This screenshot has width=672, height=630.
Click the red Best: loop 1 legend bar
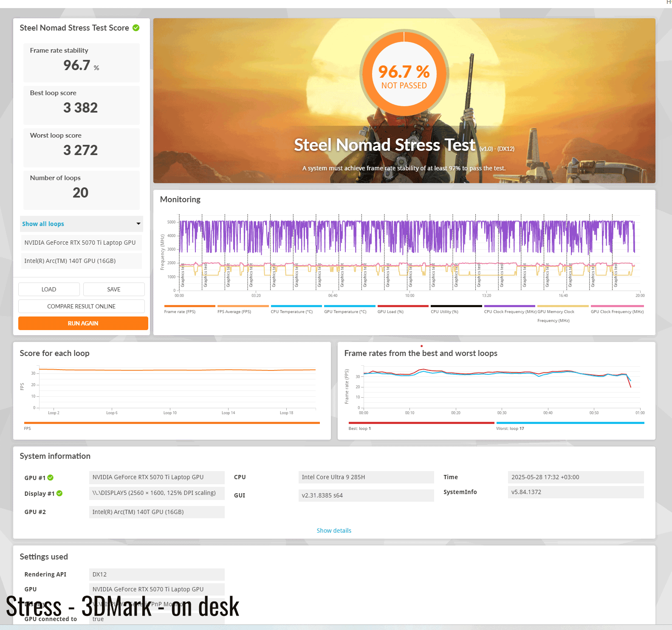[421, 423]
